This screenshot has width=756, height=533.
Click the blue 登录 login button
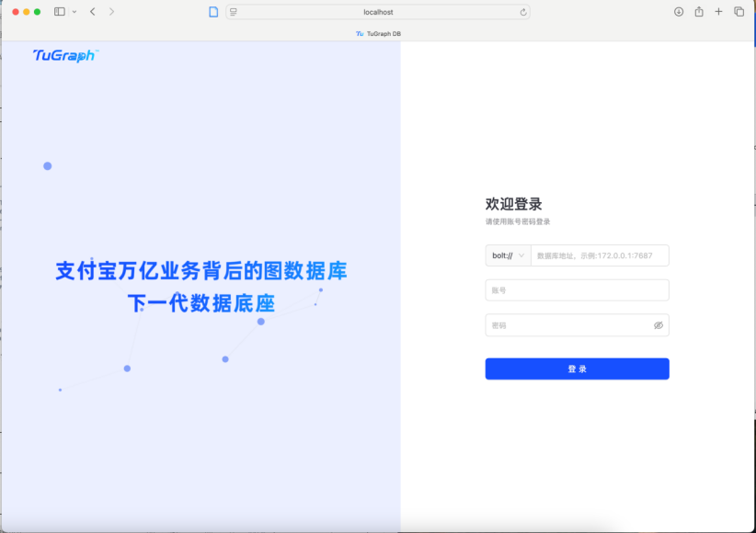578,369
